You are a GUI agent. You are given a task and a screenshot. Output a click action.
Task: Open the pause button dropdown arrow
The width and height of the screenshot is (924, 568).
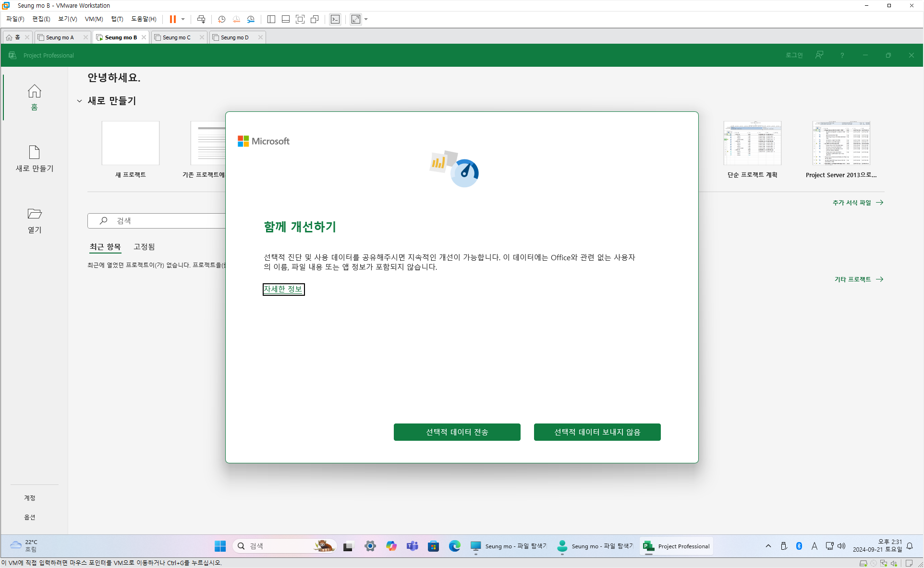point(183,19)
